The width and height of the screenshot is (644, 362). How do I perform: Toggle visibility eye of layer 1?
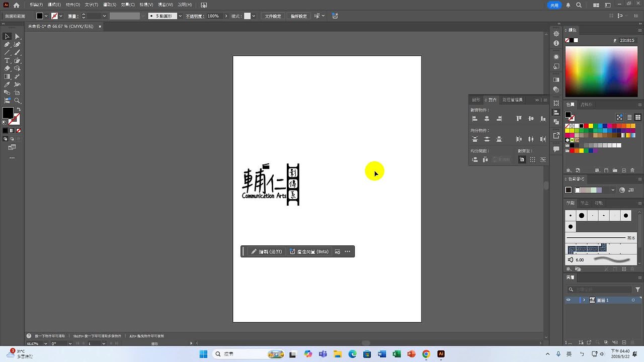click(569, 300)
